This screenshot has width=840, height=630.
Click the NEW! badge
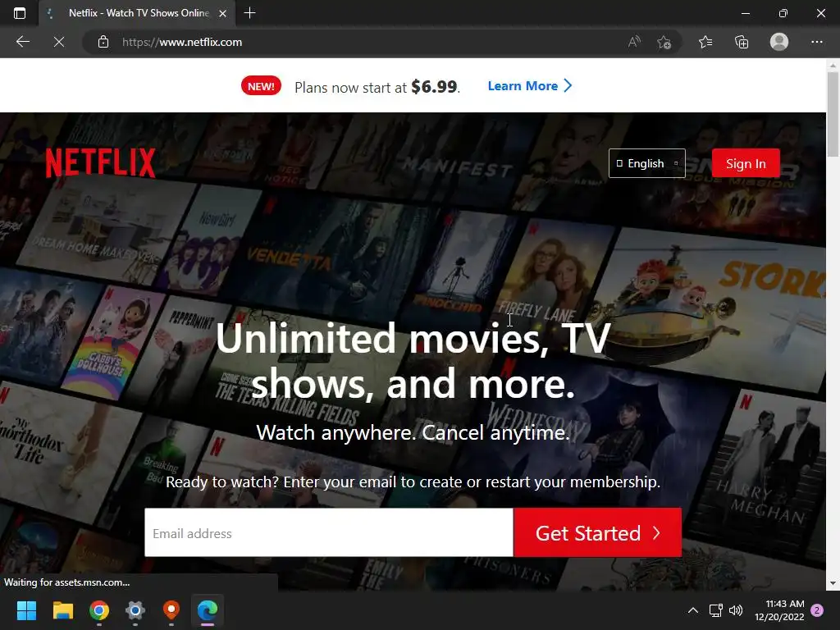click(x=261, y=85)
